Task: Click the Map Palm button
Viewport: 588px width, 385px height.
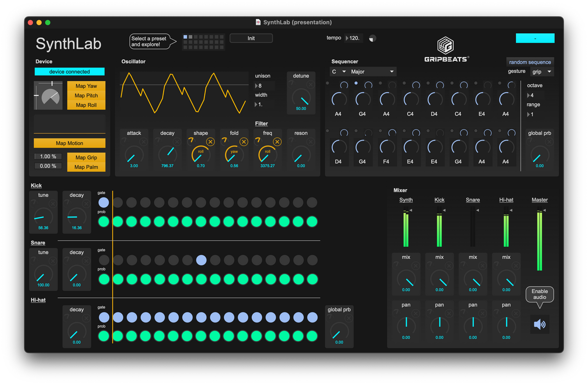Action: click(86, 167)
